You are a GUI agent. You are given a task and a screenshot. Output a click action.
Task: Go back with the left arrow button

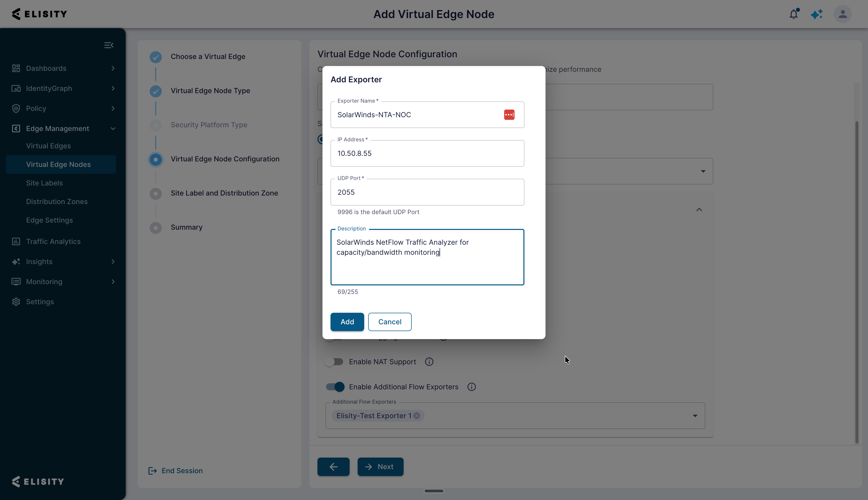[333, 467]
